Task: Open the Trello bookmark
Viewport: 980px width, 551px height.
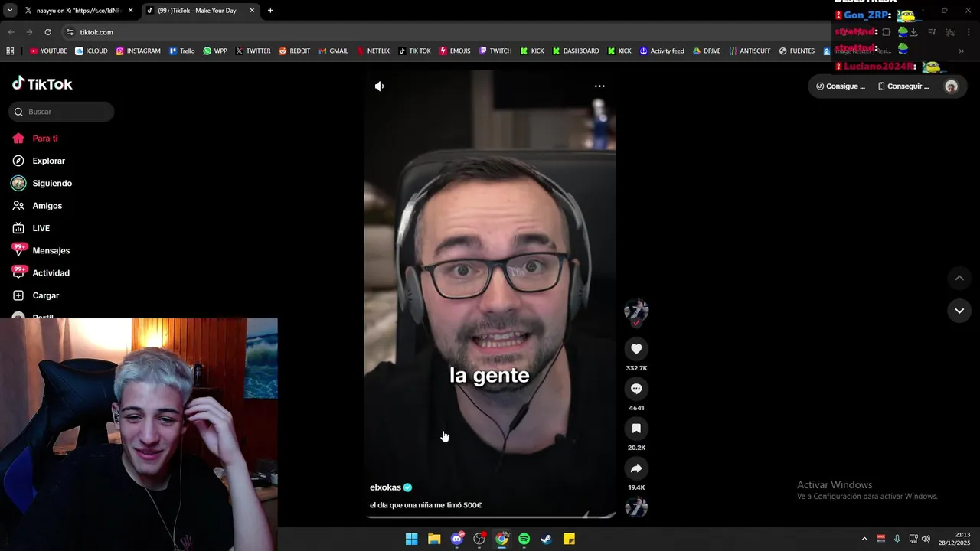Action: coord(181,51)
